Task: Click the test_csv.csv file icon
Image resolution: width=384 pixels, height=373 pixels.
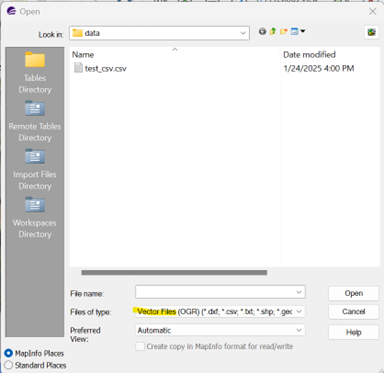Action: point(78,68)
